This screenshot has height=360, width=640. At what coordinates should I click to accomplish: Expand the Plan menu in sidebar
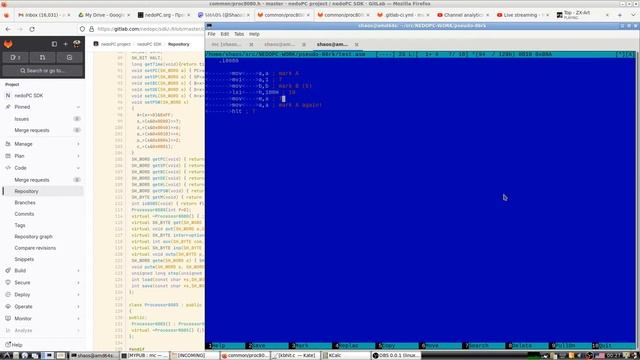point(42,156)
